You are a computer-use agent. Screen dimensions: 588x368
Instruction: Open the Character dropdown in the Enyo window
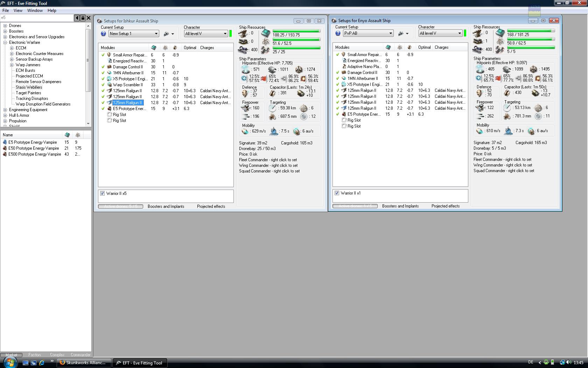[441, 33]
